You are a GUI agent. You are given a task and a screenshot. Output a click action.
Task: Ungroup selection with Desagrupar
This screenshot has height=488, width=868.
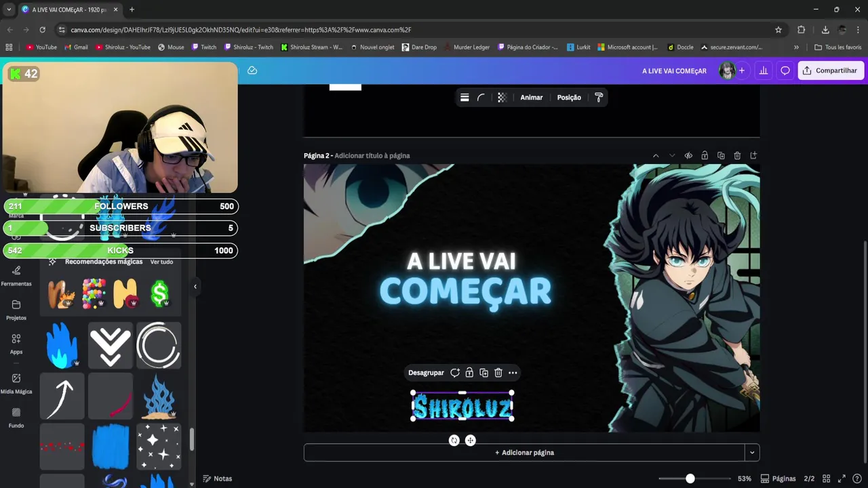[426, 373]
